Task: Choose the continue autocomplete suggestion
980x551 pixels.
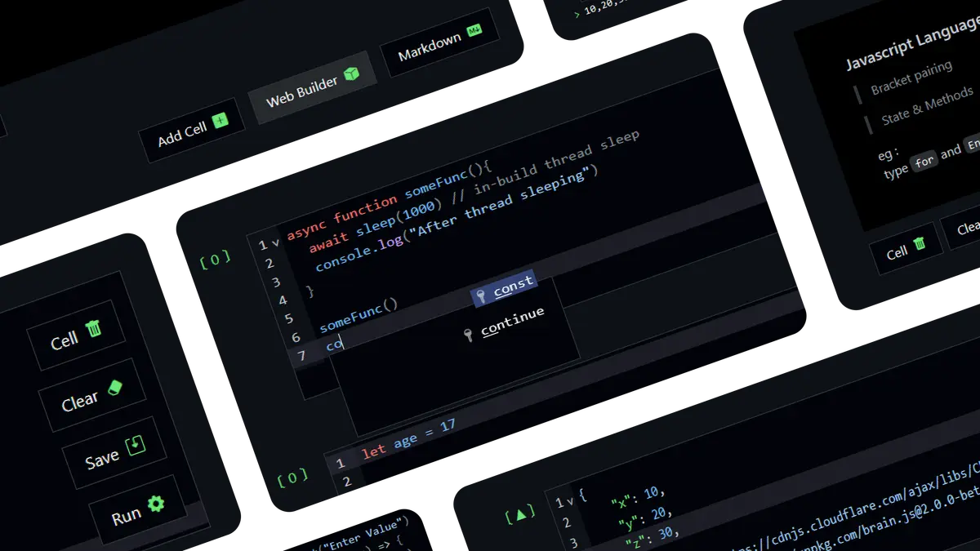Action: click(x=503, y=324)
